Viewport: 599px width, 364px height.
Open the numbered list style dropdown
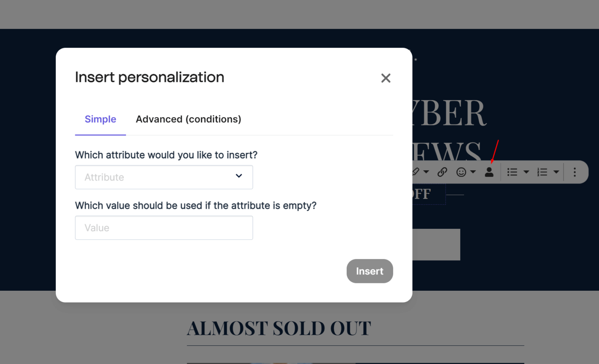[x=556, y=171]
